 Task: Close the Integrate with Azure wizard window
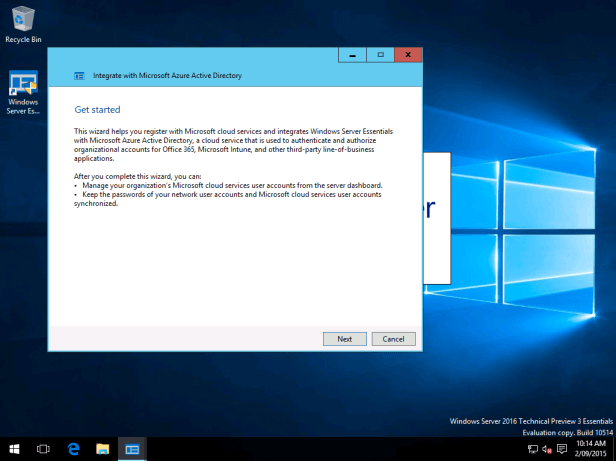click(x=407, y=54)
